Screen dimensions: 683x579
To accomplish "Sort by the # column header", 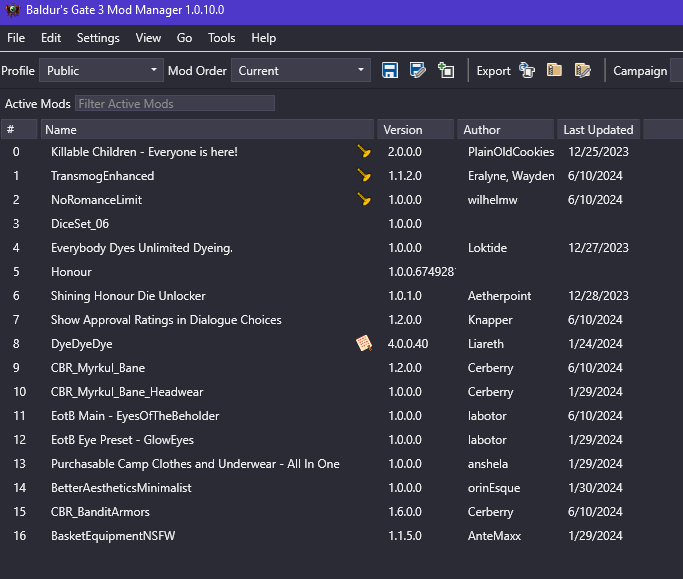I will click(x=19, y=129).
